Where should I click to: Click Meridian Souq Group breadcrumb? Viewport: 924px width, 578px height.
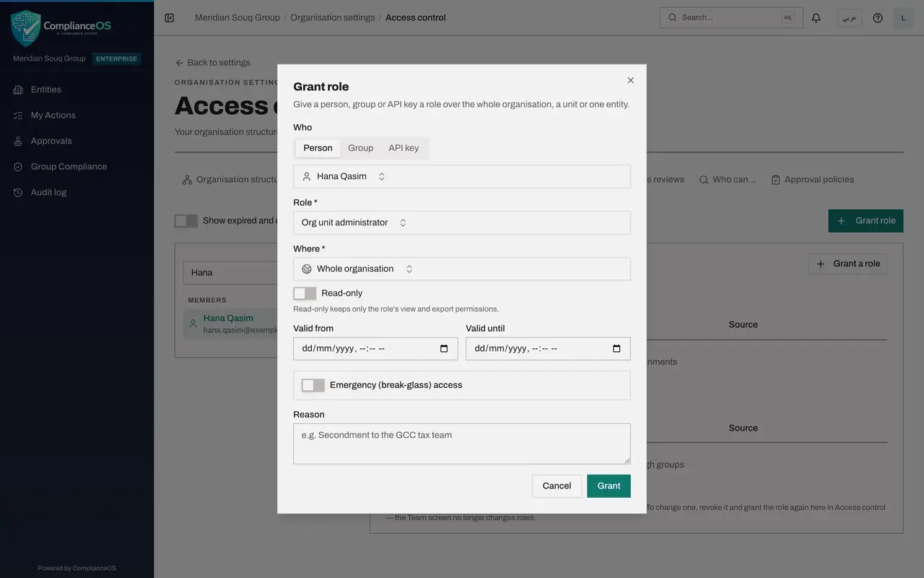click(237, 17)
